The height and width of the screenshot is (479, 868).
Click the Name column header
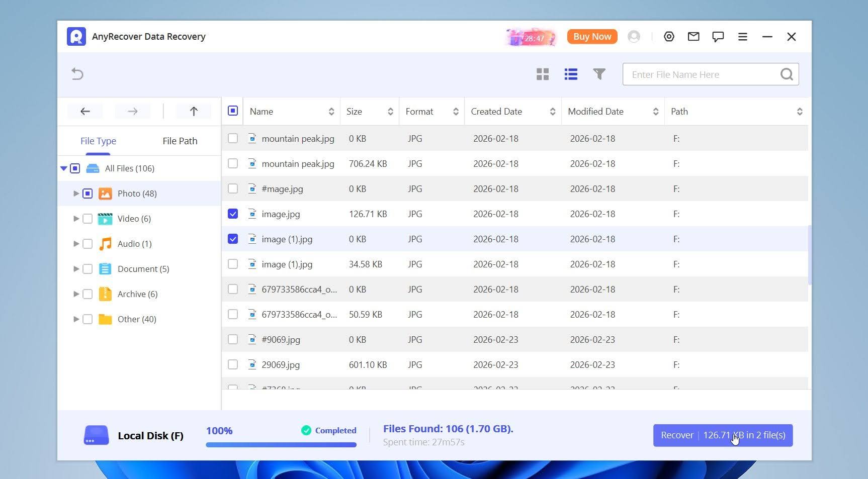292,112
